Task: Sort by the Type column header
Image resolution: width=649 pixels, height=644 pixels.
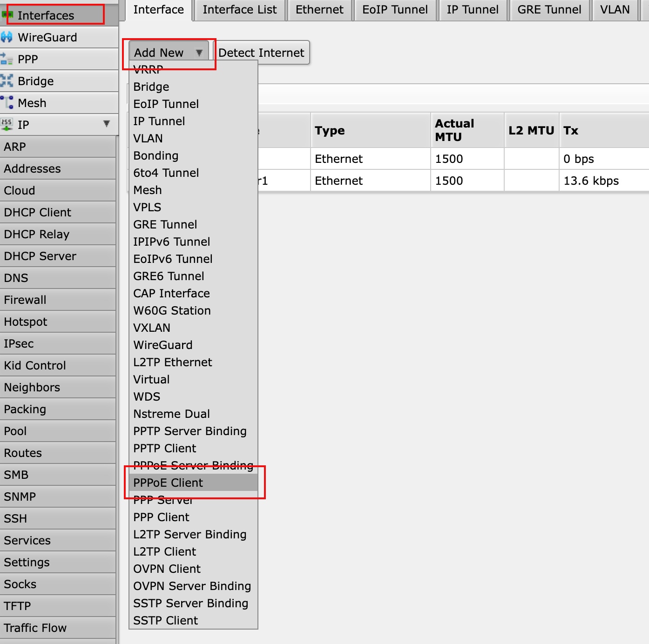Action: 330,131
